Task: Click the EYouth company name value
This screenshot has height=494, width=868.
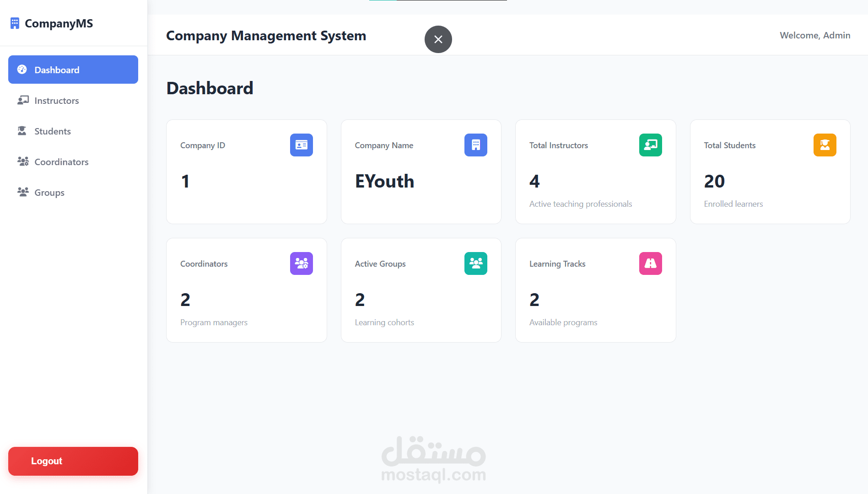Action: 384,181
